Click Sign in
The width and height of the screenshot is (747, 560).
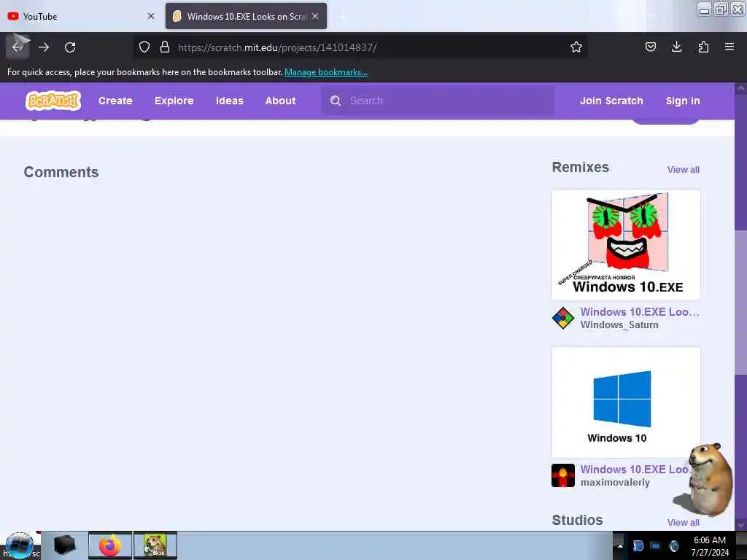click(x=683, y=101)
